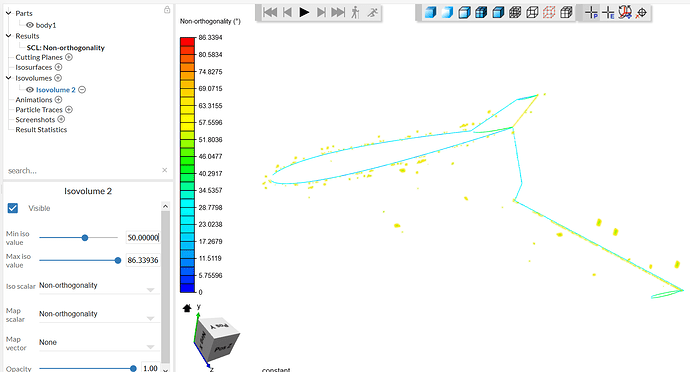Click the settings panel vertical scrollbar
Viewport: 690px width, 372px height.
165,287
